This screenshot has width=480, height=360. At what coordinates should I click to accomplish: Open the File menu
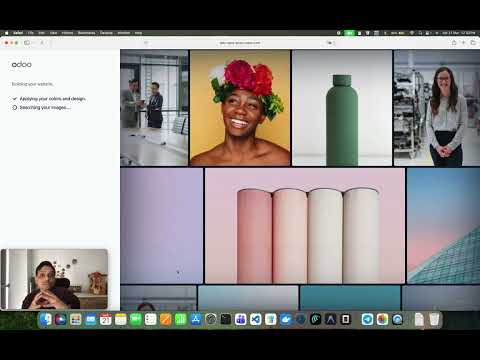30,33
